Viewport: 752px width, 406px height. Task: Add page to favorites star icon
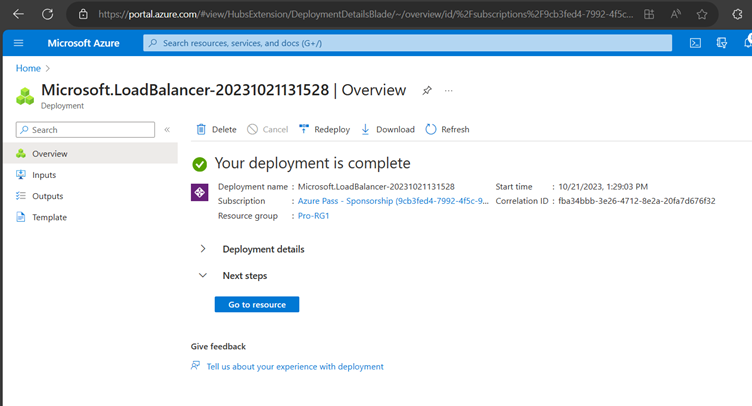point(702,14)
